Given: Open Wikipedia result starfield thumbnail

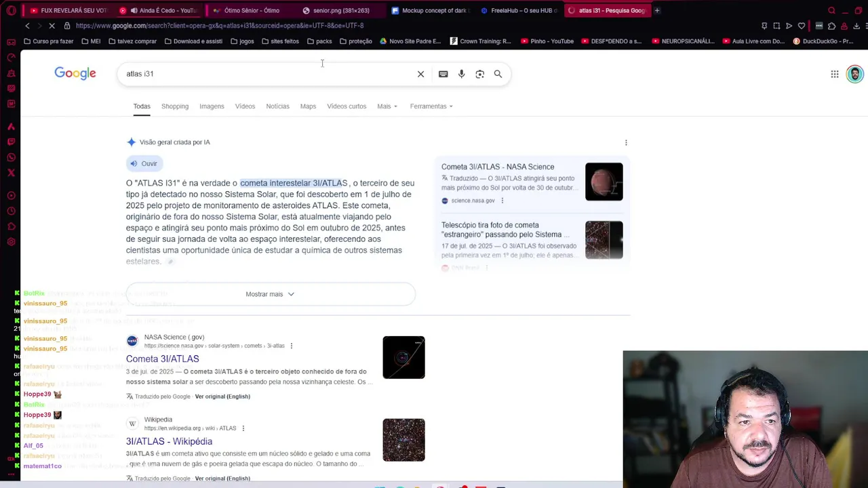Looking at the screenshot, I should pyautogui.click(x=403, y=440).
